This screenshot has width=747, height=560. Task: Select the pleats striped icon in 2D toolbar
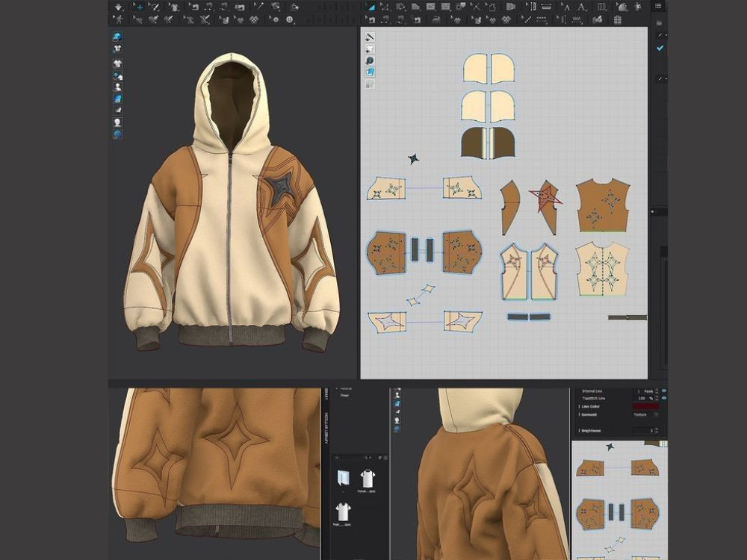pos(602,7)
